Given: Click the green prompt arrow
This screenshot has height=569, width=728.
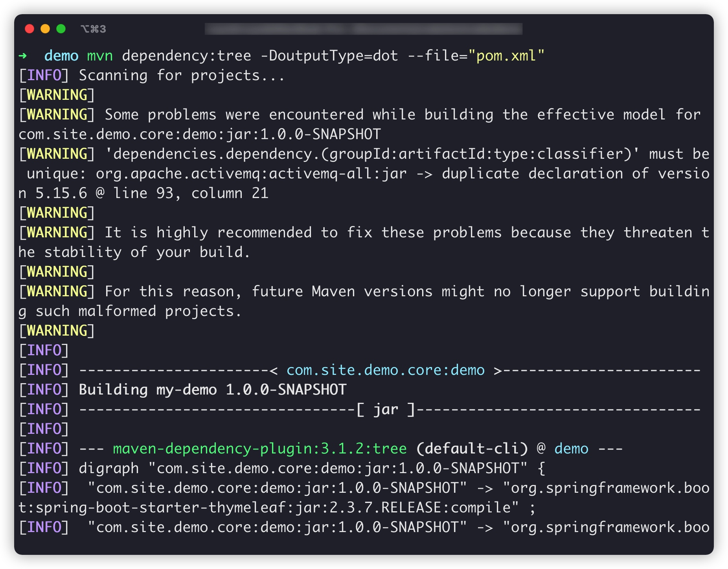Looking at the screenshot, I should click(x=23, y=56).
